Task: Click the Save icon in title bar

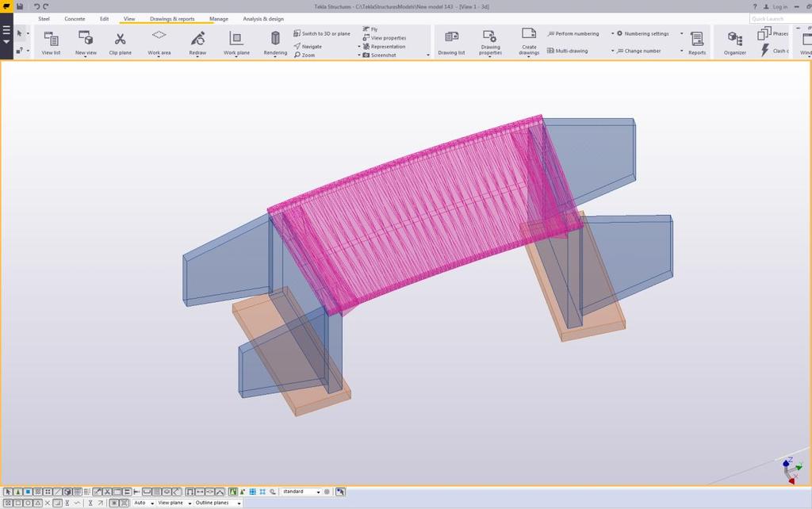Action: click(20, 6)
